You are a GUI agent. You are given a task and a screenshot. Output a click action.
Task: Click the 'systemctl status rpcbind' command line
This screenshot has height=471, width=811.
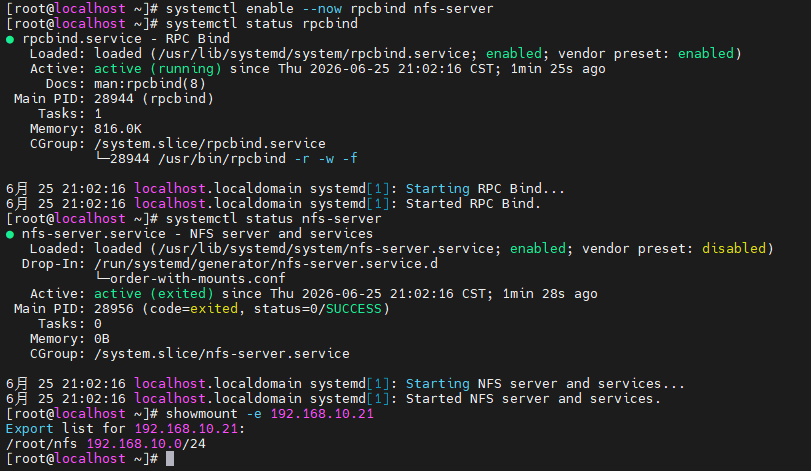262,24
